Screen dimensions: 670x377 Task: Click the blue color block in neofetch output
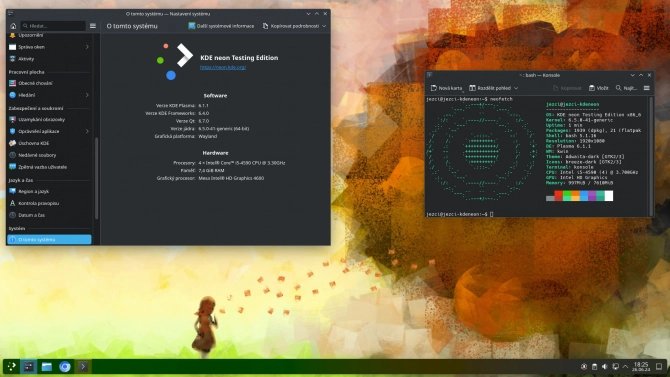[584, 196]
